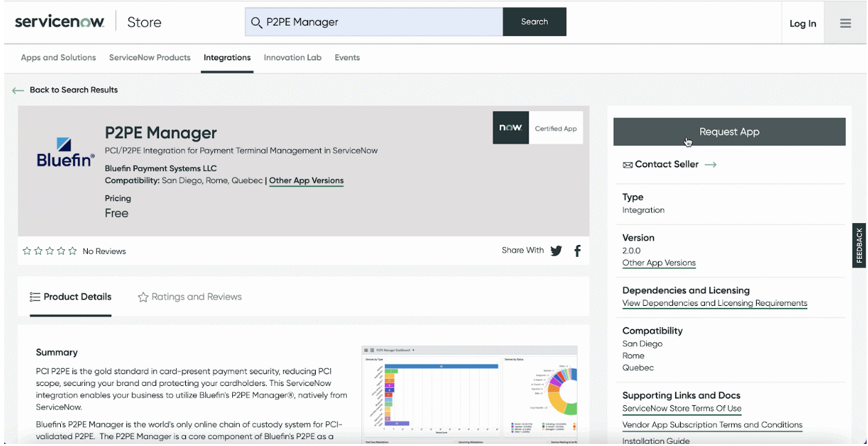This screenshot has height=446, width=868.
Task: Click San Diego under Compatibility sidebar
Action: click(x=643, y=344)
